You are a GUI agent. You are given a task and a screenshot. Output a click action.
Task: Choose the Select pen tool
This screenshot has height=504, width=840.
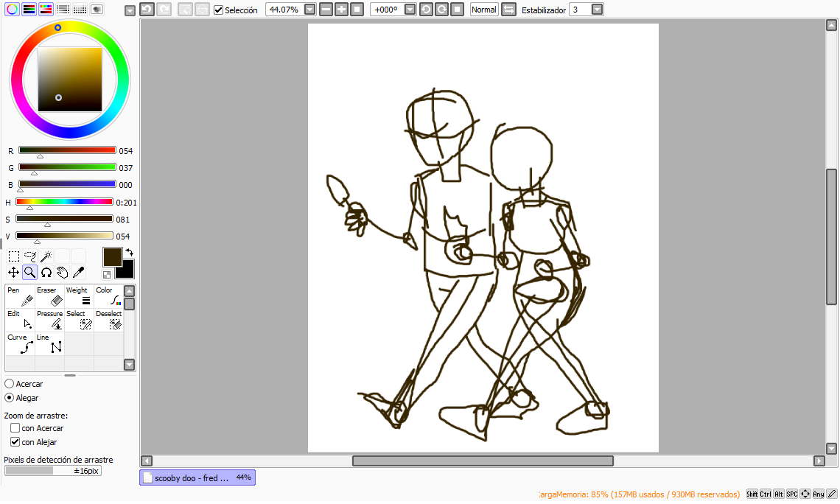80,320
